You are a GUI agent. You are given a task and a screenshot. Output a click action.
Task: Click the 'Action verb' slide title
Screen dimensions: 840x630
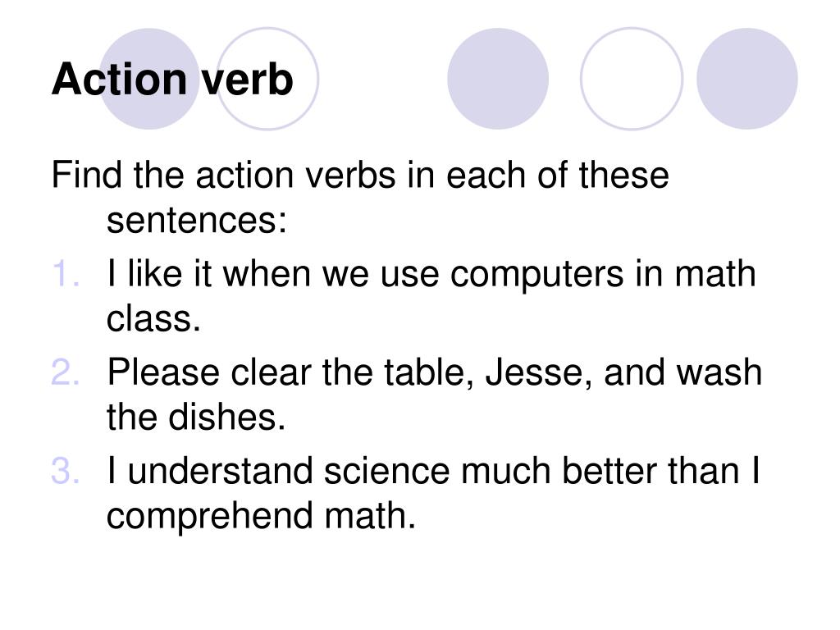coord(172,80)
